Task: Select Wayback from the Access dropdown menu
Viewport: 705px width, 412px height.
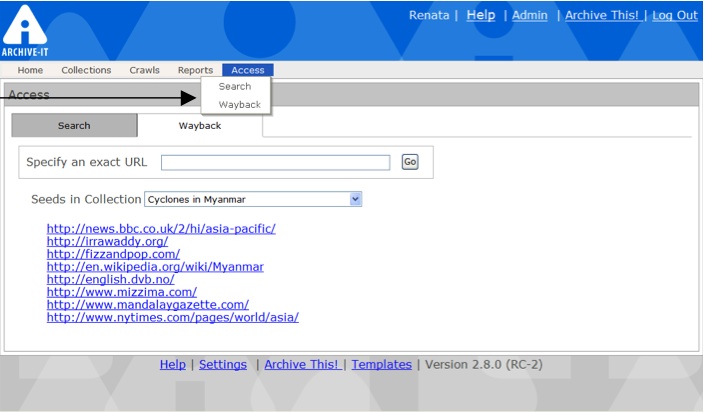Action: tap(239, 105)
